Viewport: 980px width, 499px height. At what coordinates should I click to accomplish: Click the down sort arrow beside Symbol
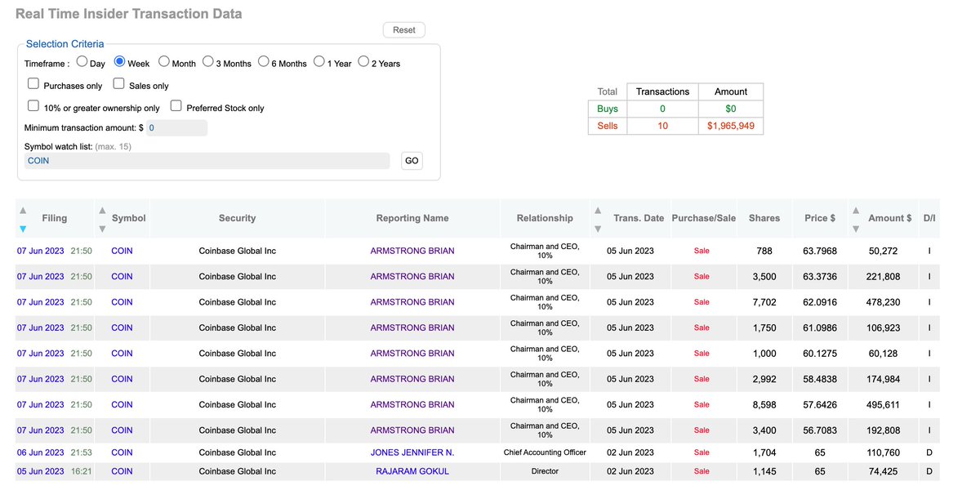(x=102, y=229)
